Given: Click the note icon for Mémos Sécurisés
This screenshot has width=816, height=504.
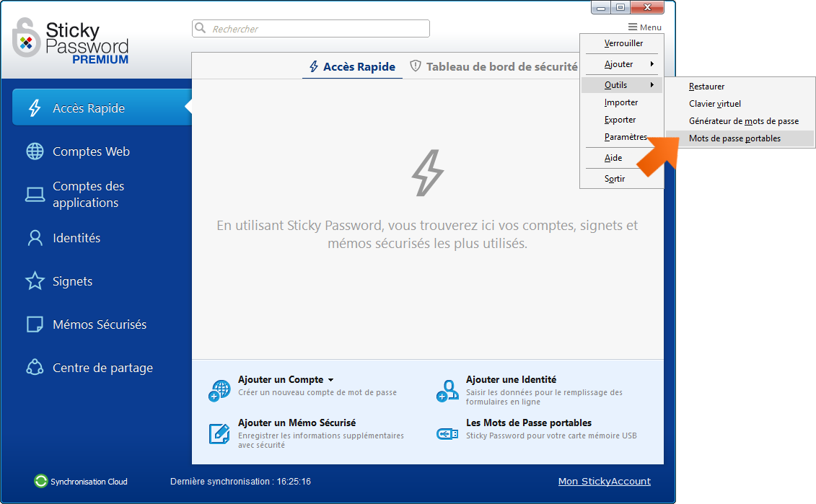Looking at the screenshot, I should pos(35,324).
